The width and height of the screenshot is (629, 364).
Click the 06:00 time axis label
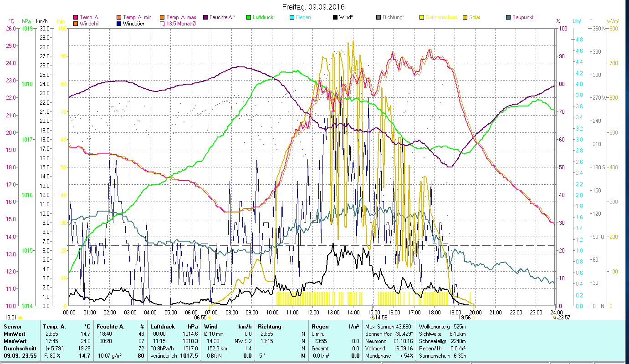(191, 313)
